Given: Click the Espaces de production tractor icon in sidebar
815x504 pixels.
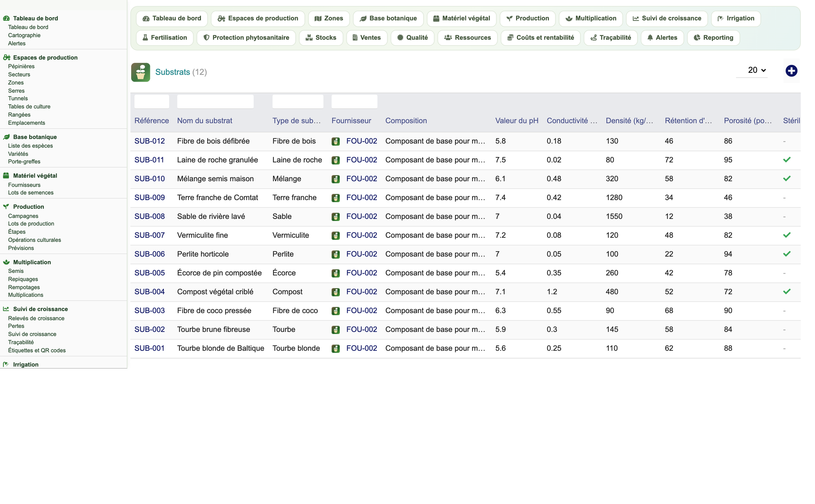Looking at the screenshot, I should 6,57.
